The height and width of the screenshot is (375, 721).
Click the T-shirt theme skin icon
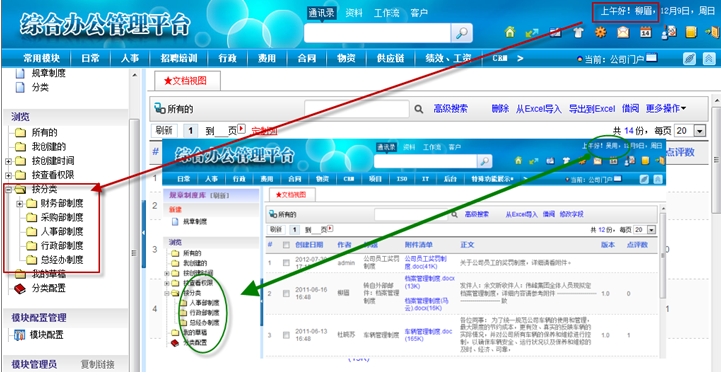click(x=578, y=32)
